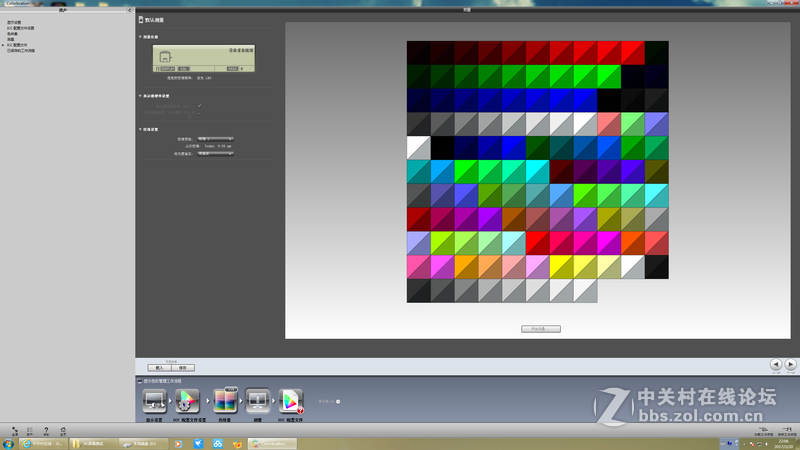This screenshot has height=450, width=800.
Task: Toggle the first display hardware setup checkbox
Action: 200,105
